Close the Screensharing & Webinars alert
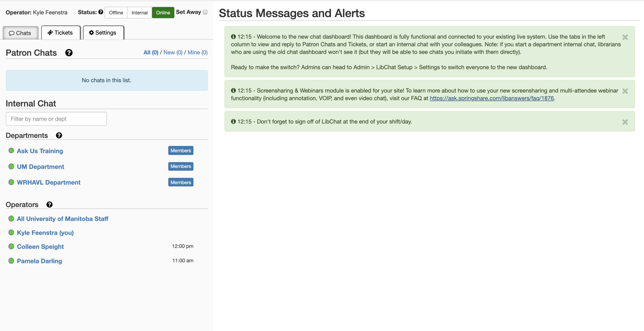The width and height of the screenshot is (644, 331). coord(625,91)
